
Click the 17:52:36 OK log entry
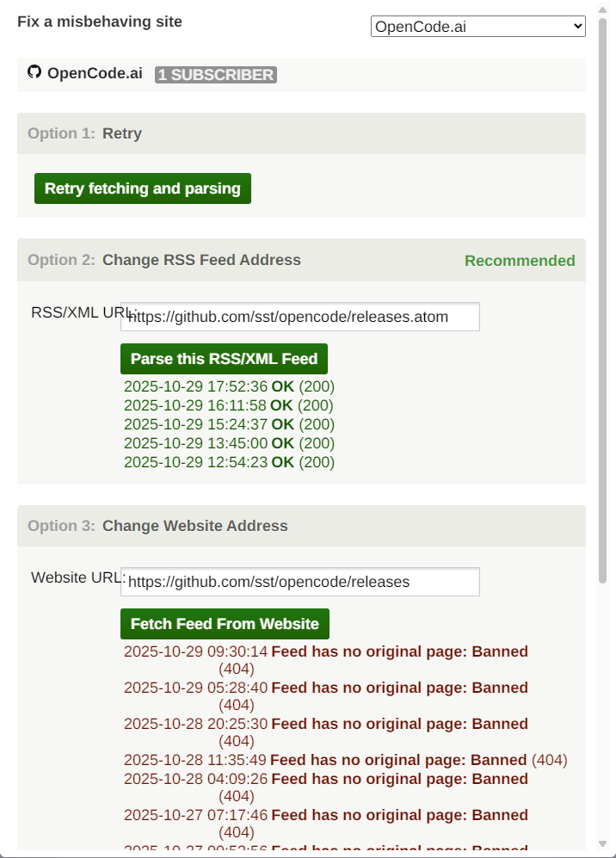coord(229,386)
